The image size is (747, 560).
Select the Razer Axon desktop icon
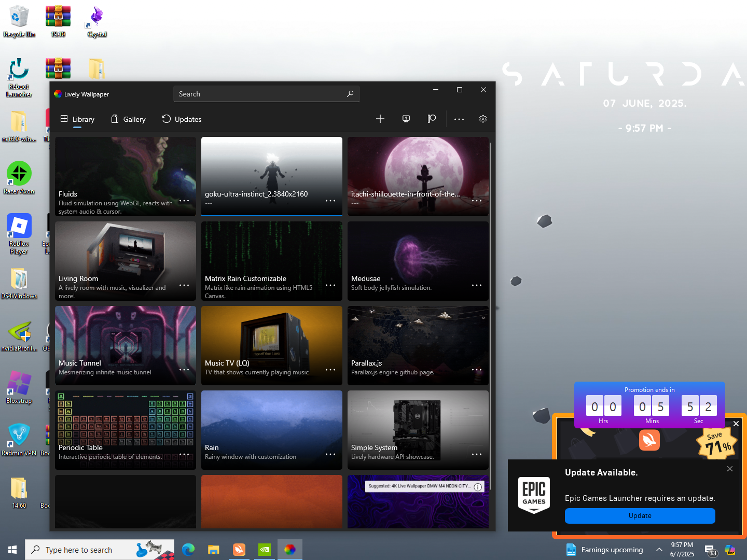[19, 177]
